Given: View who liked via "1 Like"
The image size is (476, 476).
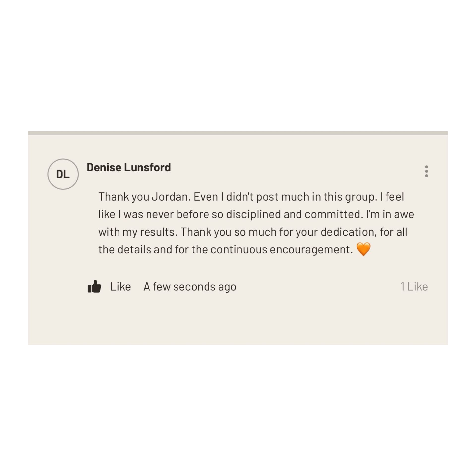Looking at the screenshot, I should [414, 287].
